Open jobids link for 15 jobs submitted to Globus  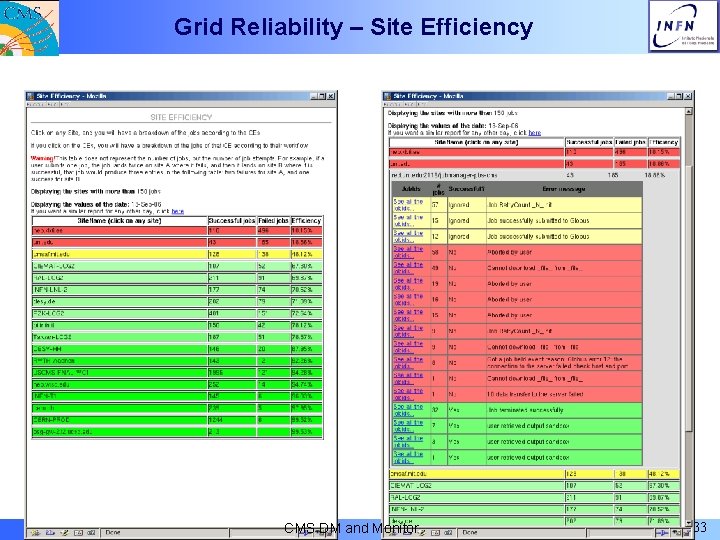[408, 220]
